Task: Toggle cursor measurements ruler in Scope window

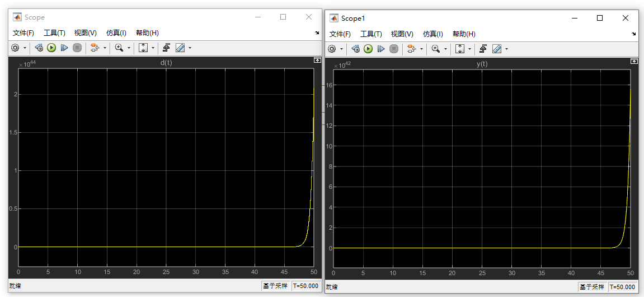Action: tap(180, 48)
